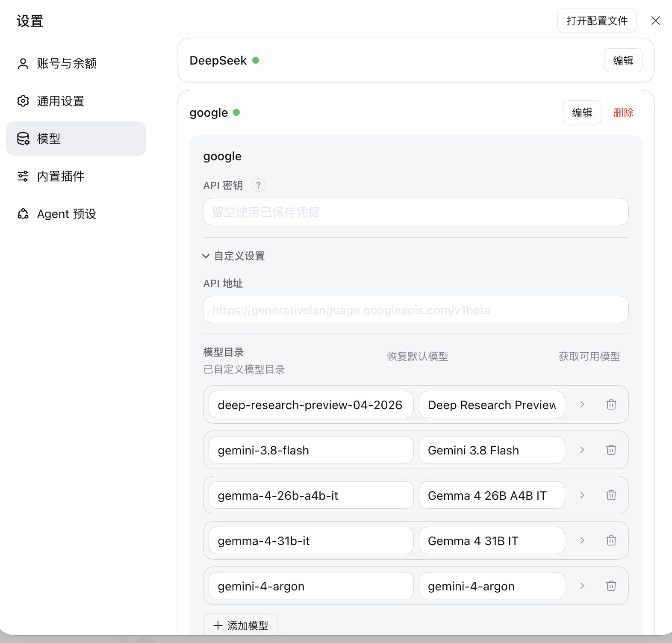This screenshot has width=672, height=643.
Task: Click the Gemma 4 31B IT name field
Action: point(492,540)
